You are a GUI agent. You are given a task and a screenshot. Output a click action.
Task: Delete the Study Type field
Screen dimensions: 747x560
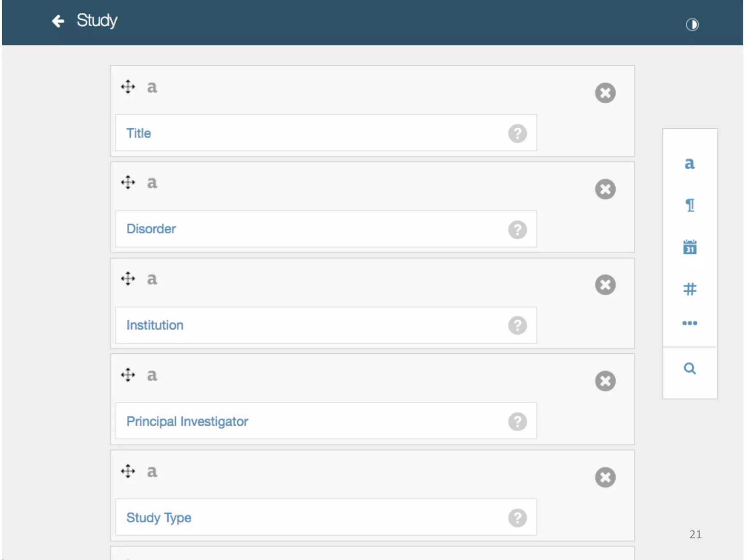click(605, 478)
